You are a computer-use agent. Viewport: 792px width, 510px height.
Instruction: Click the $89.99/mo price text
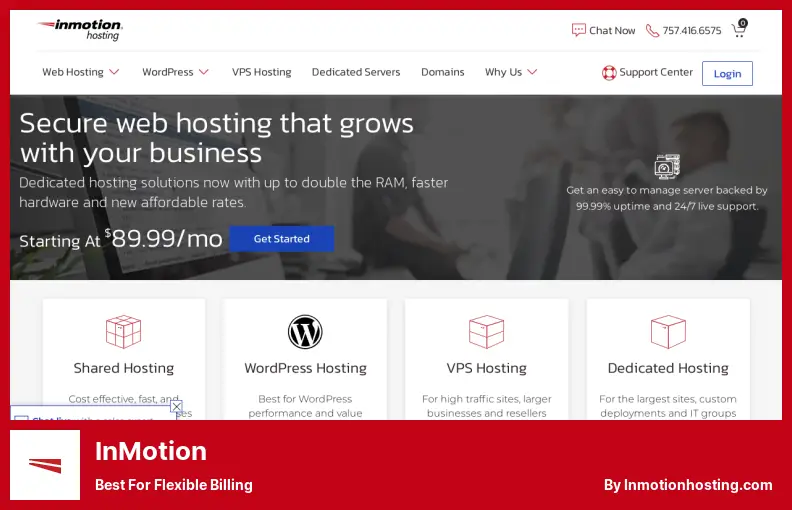pyautogui.click(x=164, y=238)
